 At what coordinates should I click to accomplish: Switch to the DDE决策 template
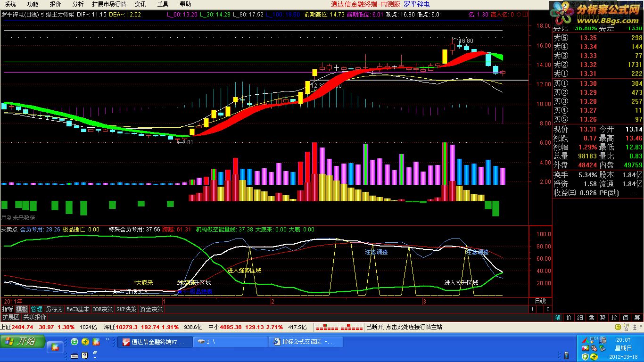click(103, 309)
